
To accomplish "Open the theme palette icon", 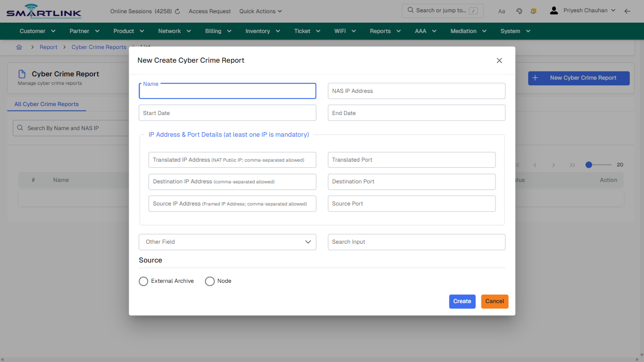I will coord(519,10).
